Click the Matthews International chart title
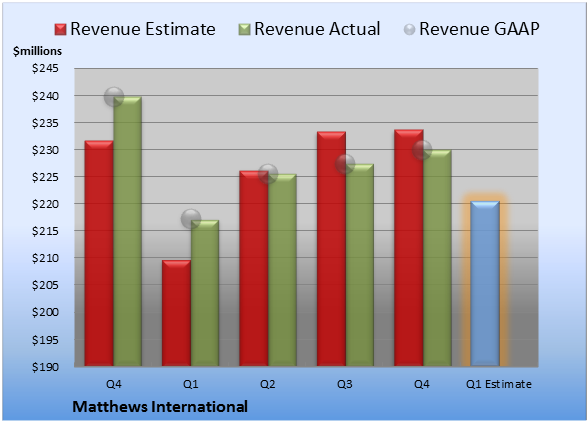This screenshot has height=422, width=588. [x=160, y=407]
